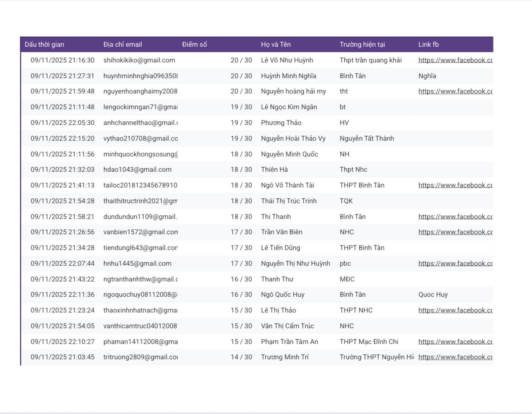
Task: Select school cell 'Thpt trần quang khải'
Action: click(370, 60)
